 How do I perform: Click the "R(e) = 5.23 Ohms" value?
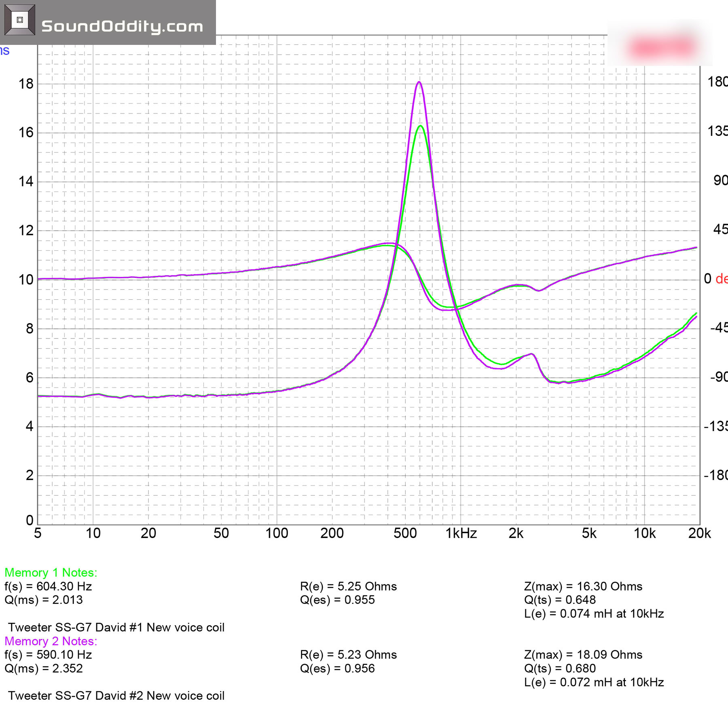tap(348, 655)
